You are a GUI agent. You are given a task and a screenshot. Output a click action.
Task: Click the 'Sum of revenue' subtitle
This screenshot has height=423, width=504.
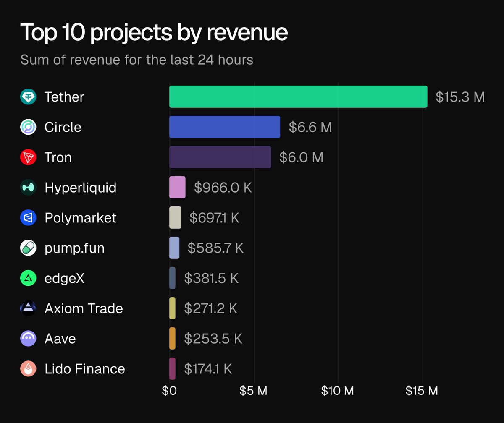(137, 60)
